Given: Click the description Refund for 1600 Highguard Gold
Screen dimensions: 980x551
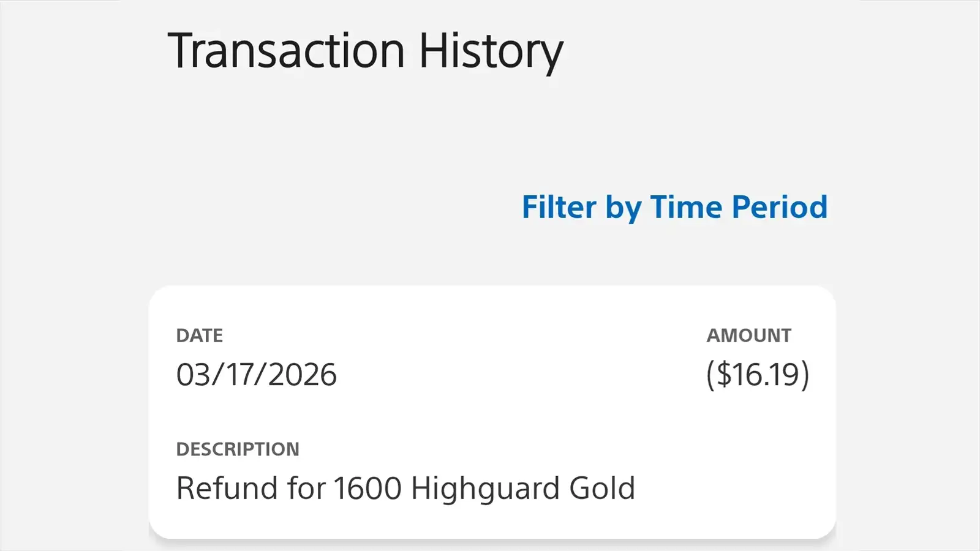Looking at the screenshot, I should pyautogui.click(x=406, y=487).
